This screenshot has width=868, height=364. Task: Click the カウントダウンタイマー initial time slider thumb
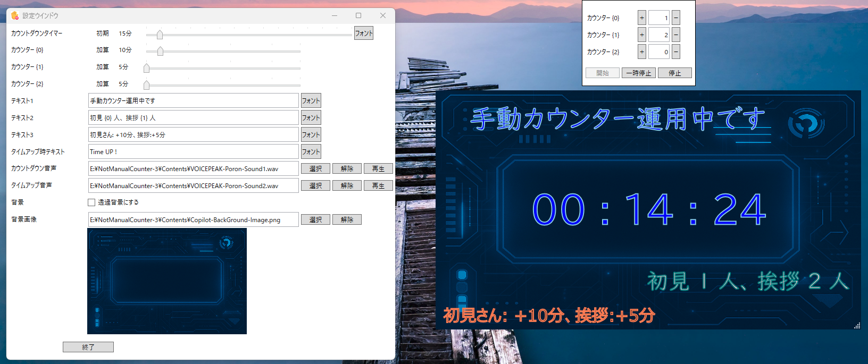160,35
